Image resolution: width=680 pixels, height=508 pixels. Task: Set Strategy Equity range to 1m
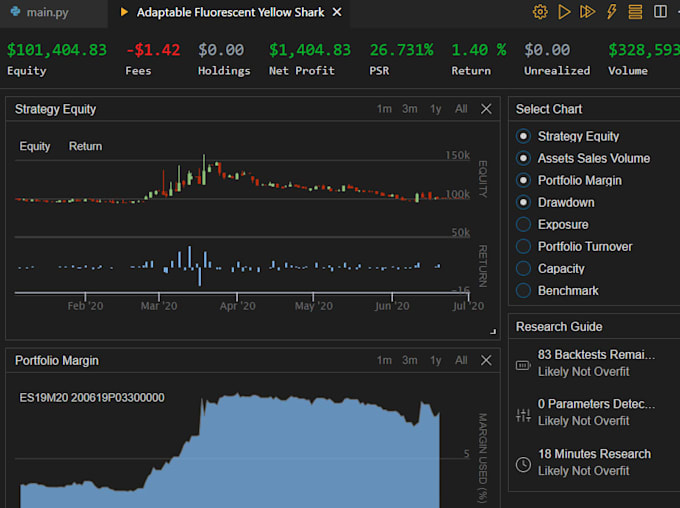coord(384,109)
